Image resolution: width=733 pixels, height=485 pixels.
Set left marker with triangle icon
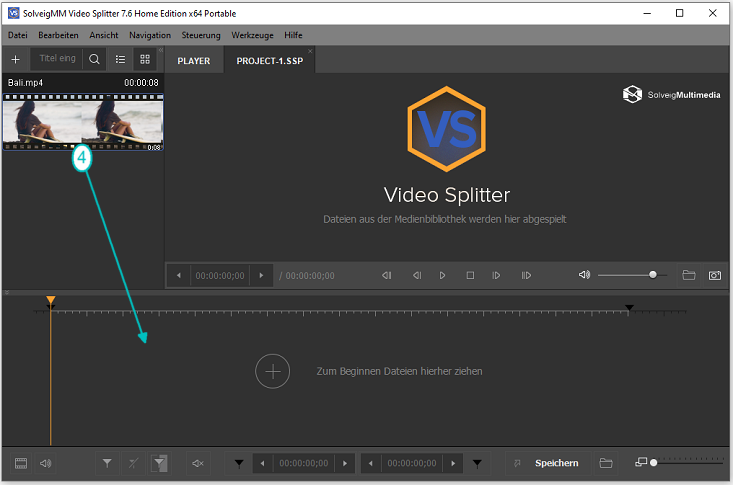[x=239, y=463]
